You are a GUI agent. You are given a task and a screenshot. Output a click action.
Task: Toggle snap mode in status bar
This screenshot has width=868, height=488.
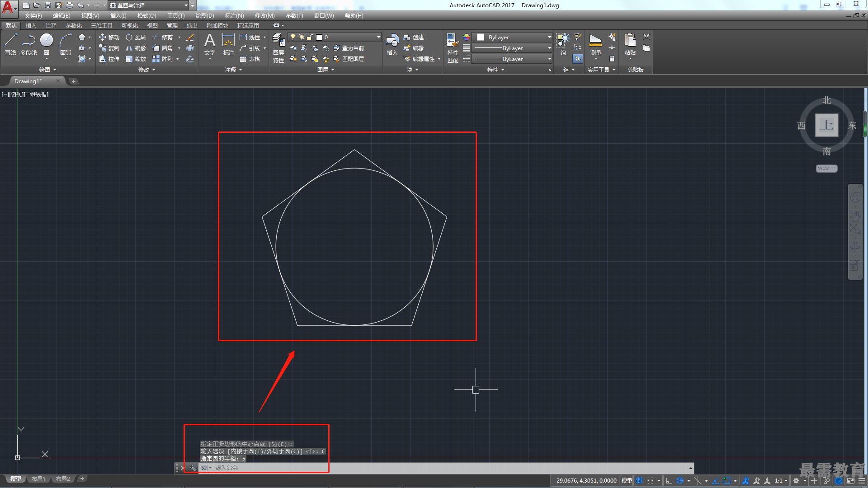click(650, 481)
